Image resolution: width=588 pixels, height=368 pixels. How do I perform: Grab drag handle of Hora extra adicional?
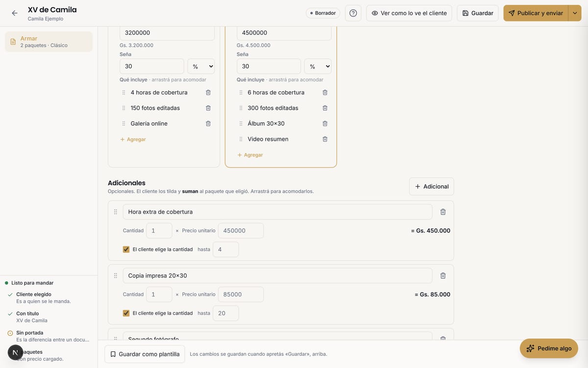coord(116,212)
